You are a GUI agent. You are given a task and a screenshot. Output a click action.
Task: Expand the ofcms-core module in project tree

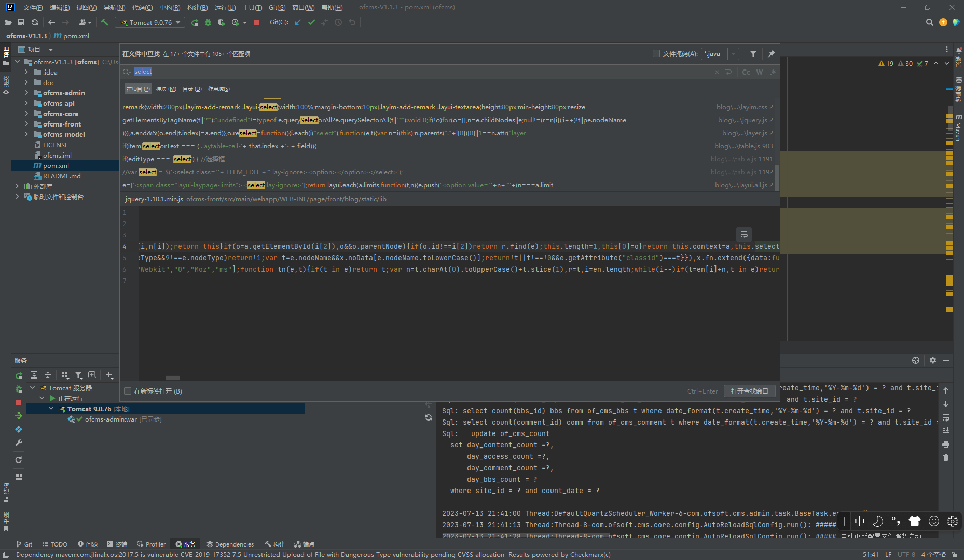pos(26,114)
